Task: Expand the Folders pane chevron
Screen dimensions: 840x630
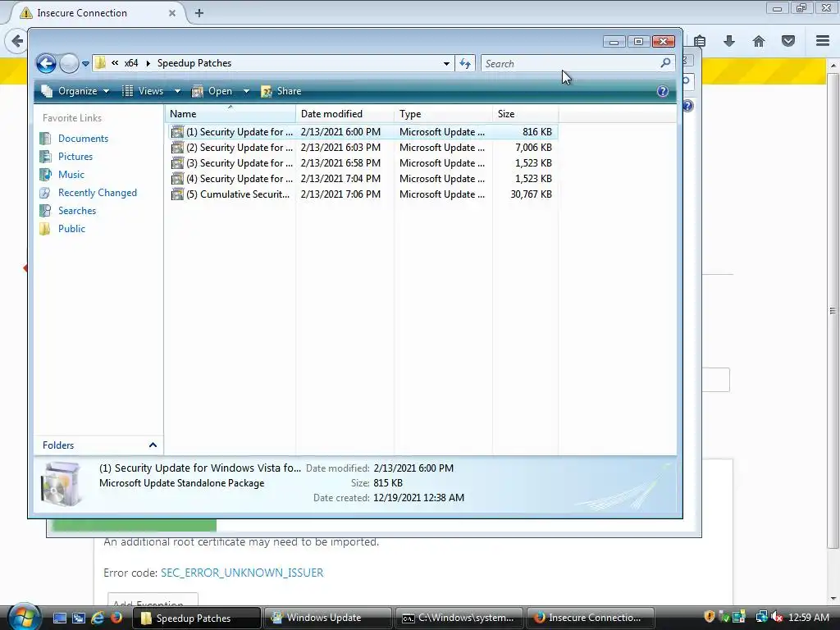Action: [153, 445]
